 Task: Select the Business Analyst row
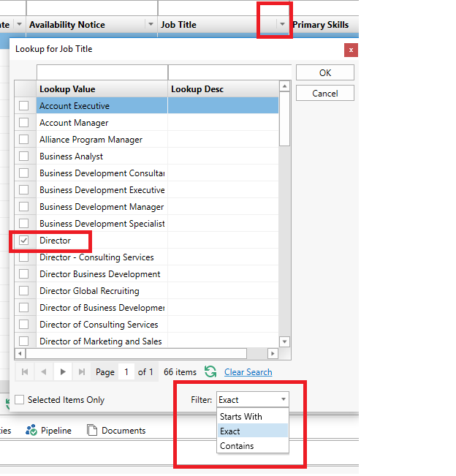point(147,156)
